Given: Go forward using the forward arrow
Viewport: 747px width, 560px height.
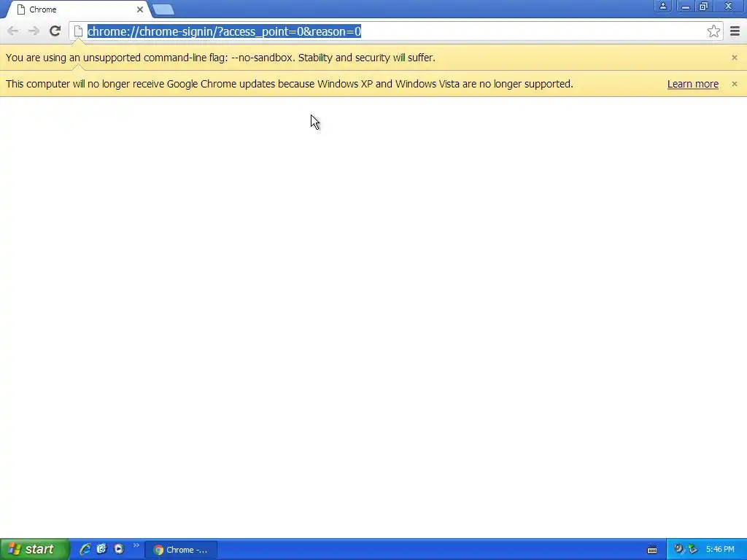Looking at the screenshot, I should 34,31.
